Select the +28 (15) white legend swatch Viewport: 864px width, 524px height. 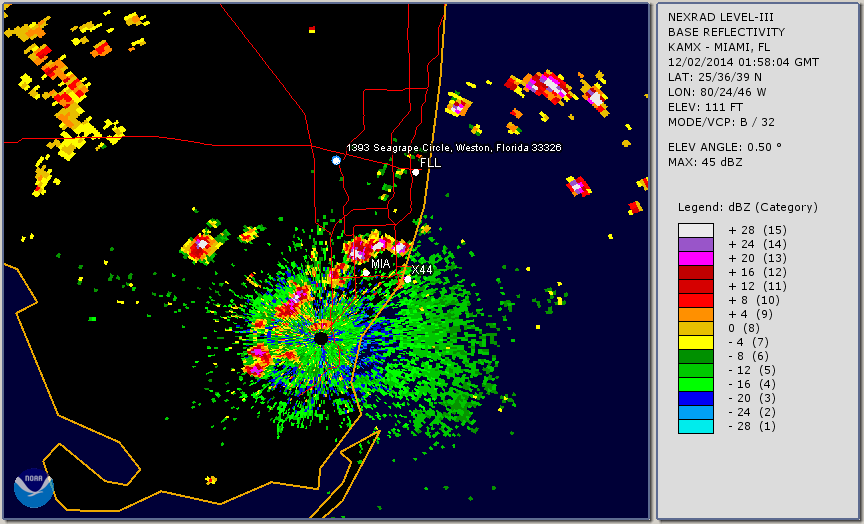(696, 230)
